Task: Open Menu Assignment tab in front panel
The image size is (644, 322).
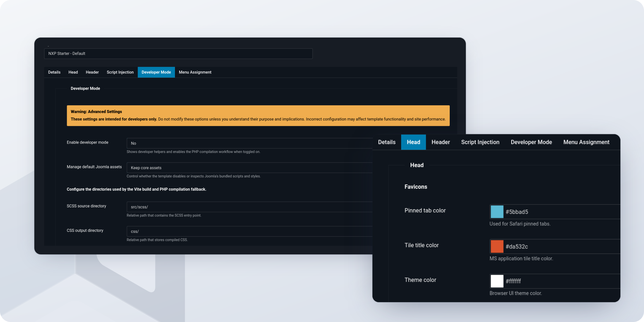Action: pyautogui.click(x=586, y=142)
